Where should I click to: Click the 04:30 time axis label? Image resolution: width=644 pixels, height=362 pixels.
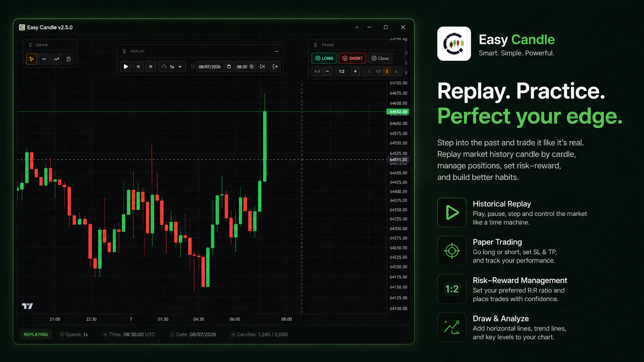click(199, 319)
